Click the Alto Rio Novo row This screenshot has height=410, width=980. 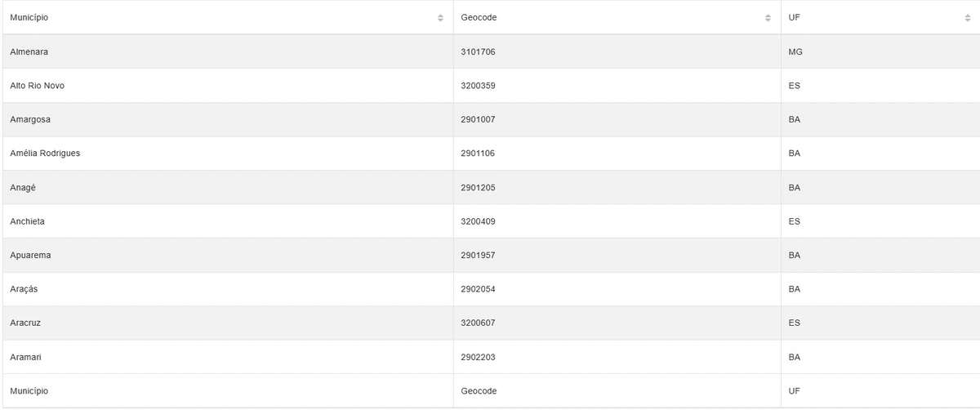pos(38,86)
